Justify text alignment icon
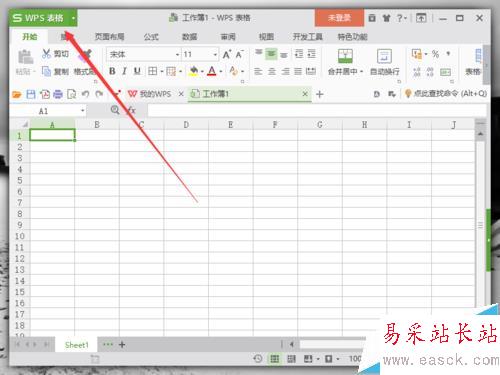The image size is (500, 375). point(298,71)
